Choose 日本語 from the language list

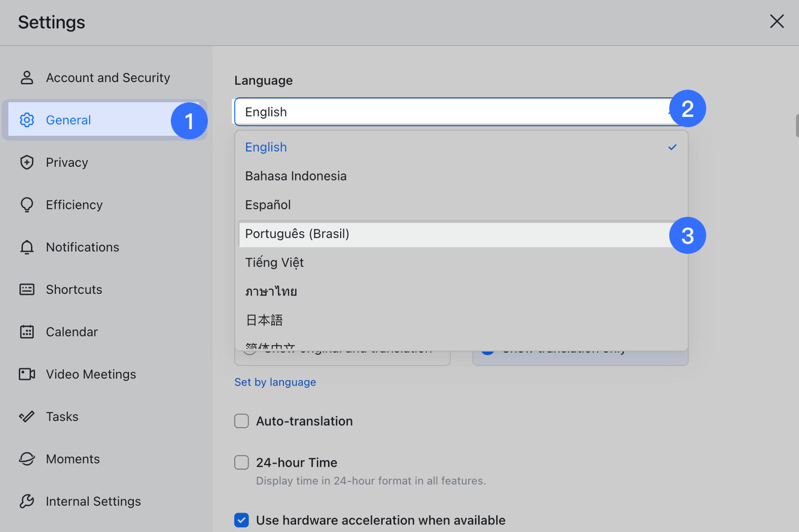[x=461, y=321]
